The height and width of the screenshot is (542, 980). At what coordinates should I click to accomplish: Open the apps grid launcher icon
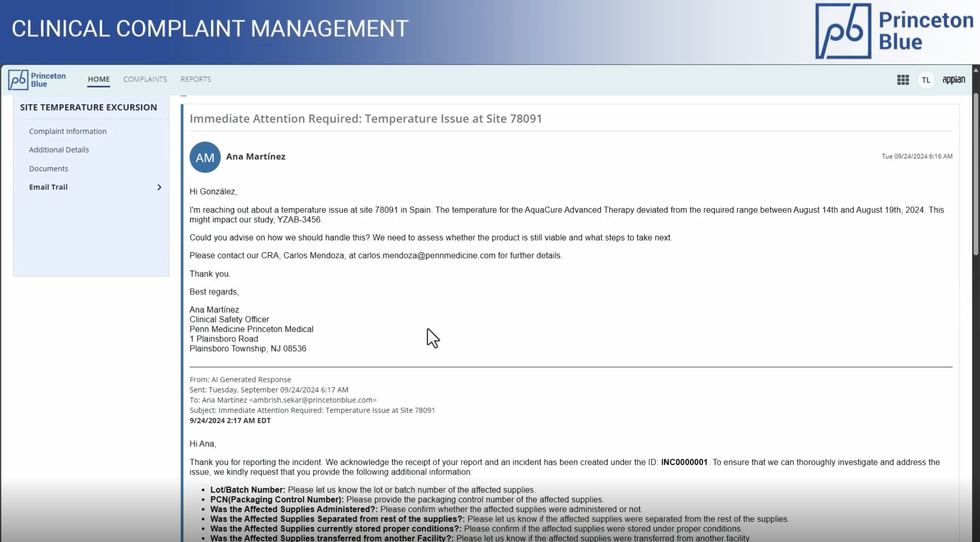(903, 80)
